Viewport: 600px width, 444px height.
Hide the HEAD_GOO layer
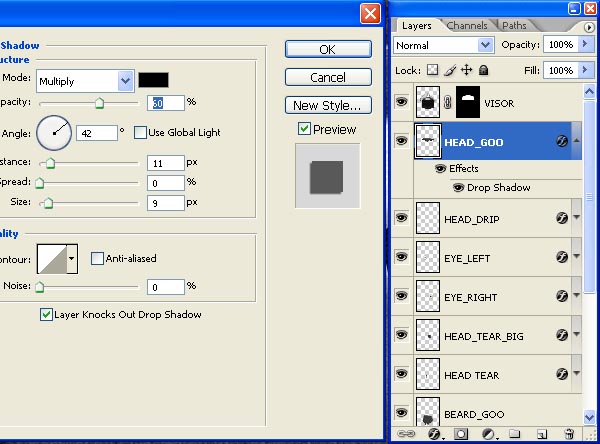click(401, 141)
